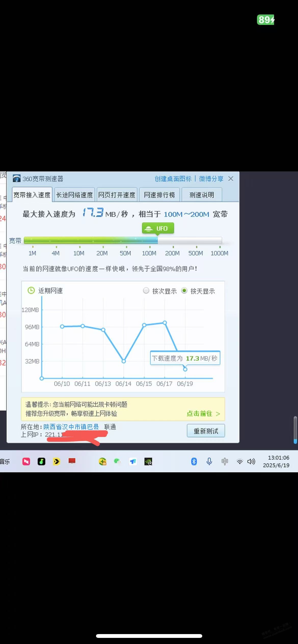Click the 陕西省汉中市镇巴县 location link
The width and height of the screenshot is (298, 644).
click(x=71, y=427)
